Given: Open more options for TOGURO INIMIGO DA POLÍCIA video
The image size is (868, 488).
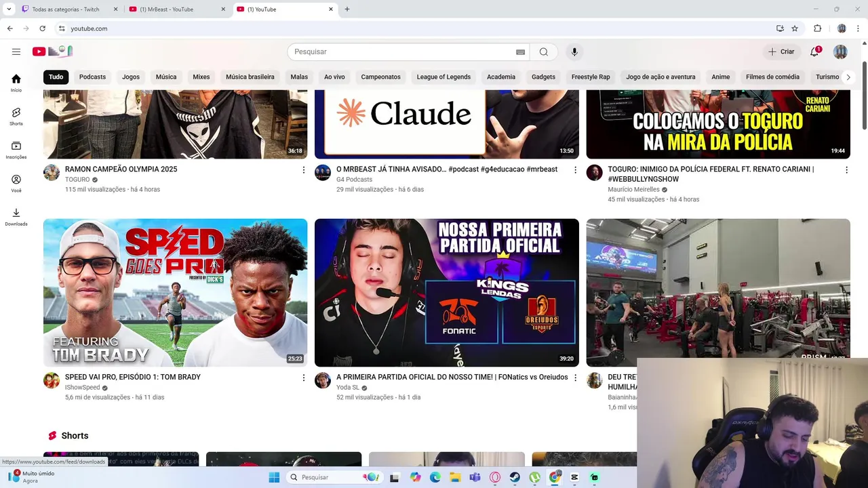Looking at the screenshot, I should (x=846, y=169).
